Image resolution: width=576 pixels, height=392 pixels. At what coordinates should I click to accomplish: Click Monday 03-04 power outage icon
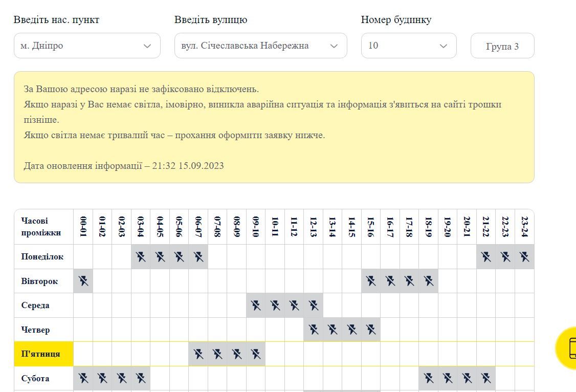pos(141,257)
